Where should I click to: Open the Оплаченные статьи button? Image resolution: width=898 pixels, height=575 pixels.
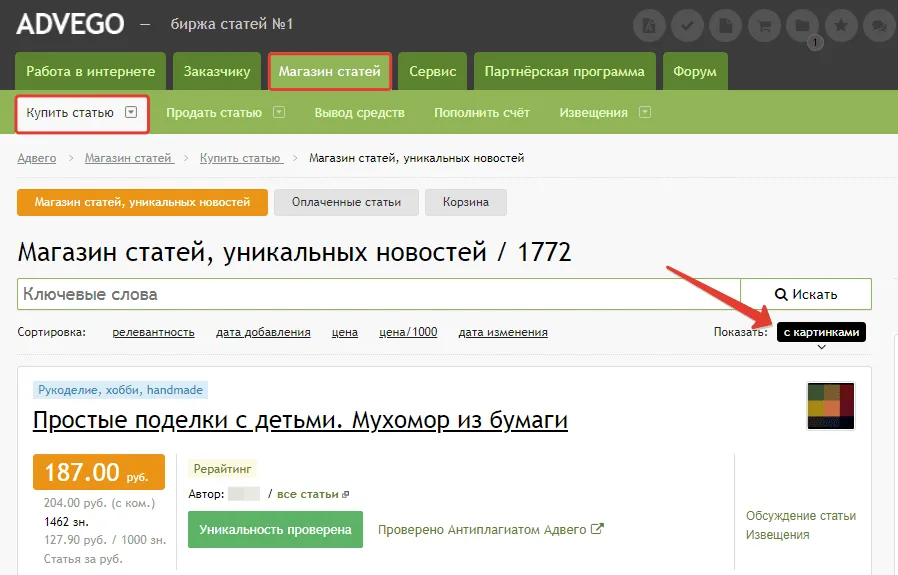point(346,202)
